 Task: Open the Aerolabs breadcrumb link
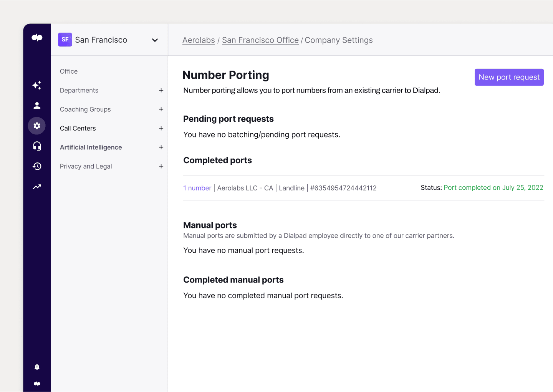(199, 40)
